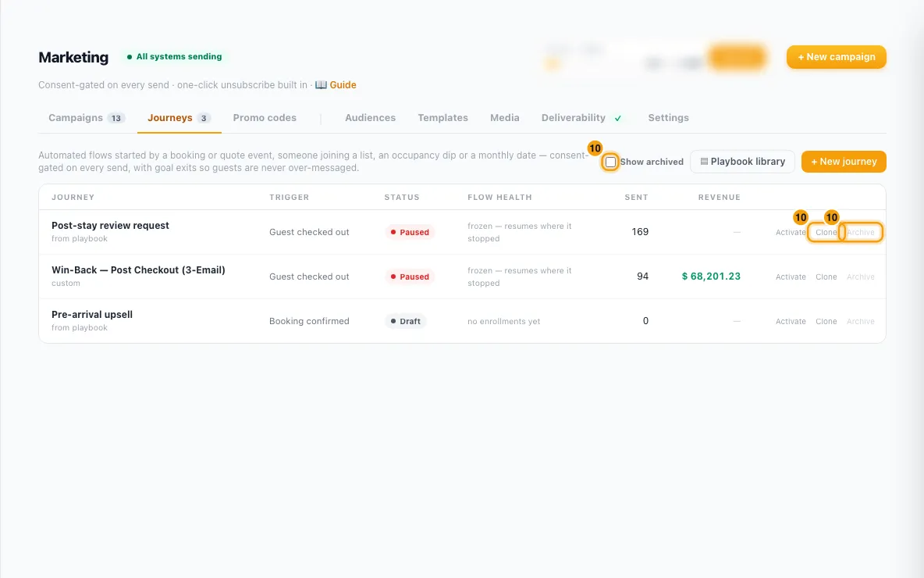
Task: Click the SENT column header
Action: pos(637,198)
